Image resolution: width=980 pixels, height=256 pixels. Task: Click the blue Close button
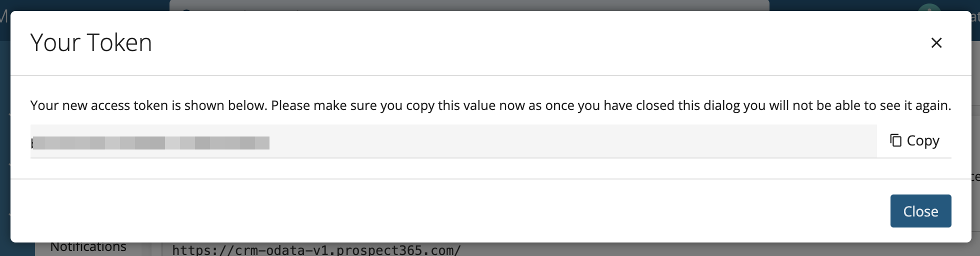click(920, 211)
